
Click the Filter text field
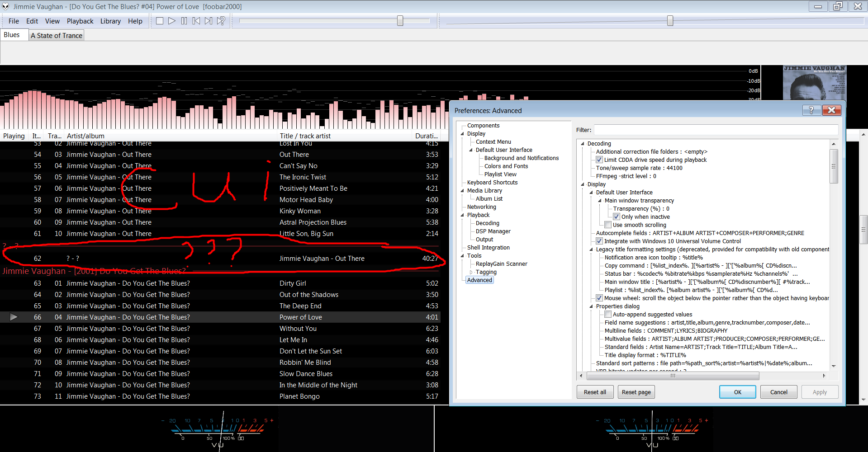pyautogui.click(x=716, y=130)
